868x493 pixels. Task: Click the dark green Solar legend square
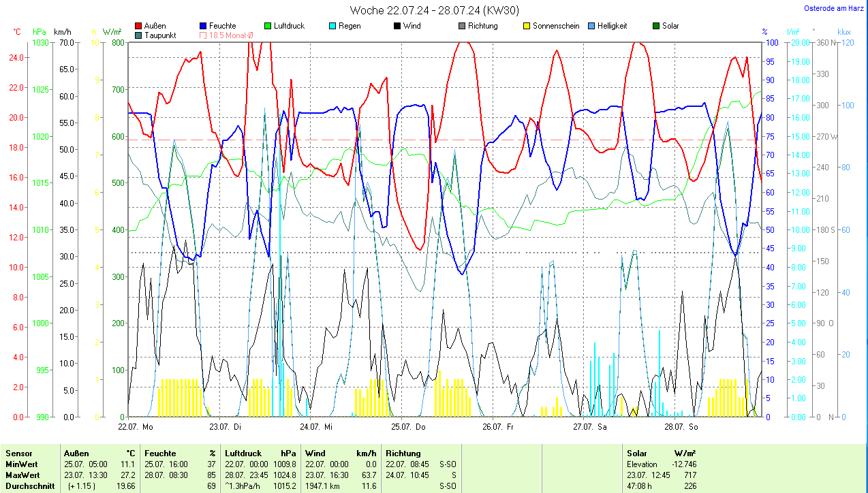point(656,26)
